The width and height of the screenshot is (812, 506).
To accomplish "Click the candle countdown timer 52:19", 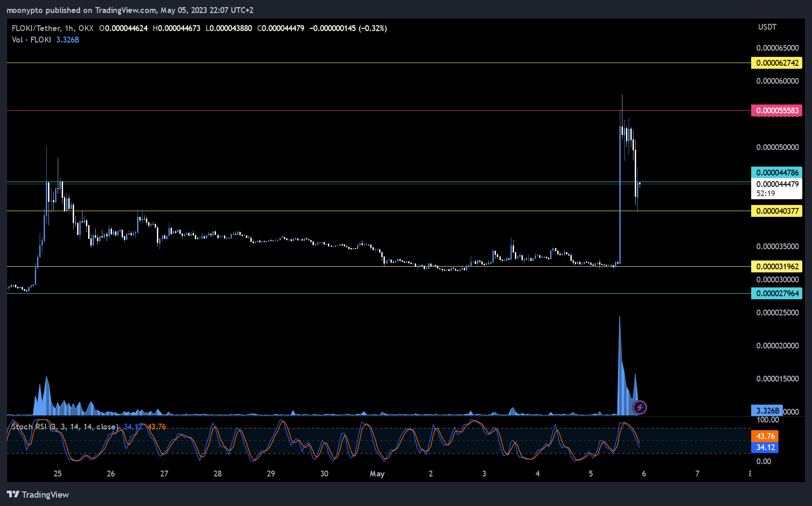I will 766,193.
